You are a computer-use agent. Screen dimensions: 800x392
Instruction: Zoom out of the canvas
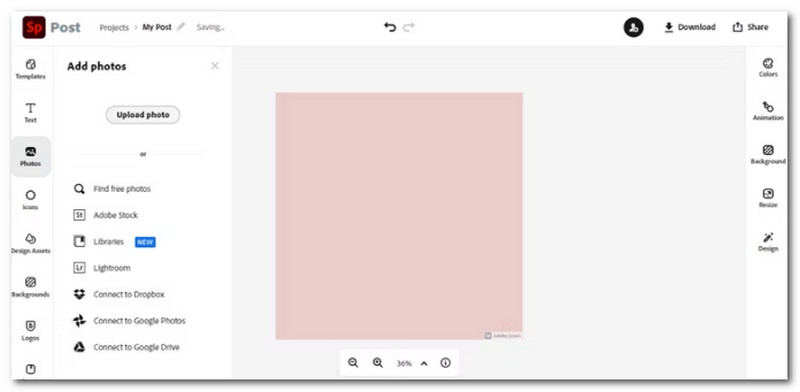point(353,363)
